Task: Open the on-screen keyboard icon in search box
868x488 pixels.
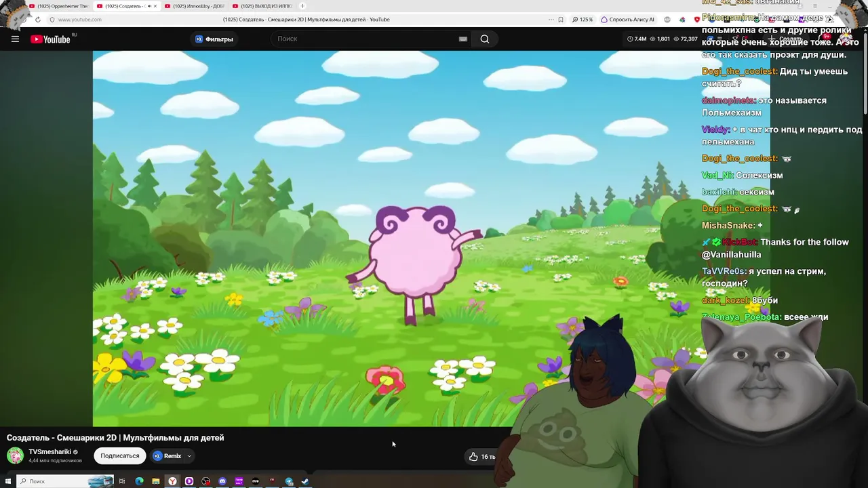Action: pos(463,39)
